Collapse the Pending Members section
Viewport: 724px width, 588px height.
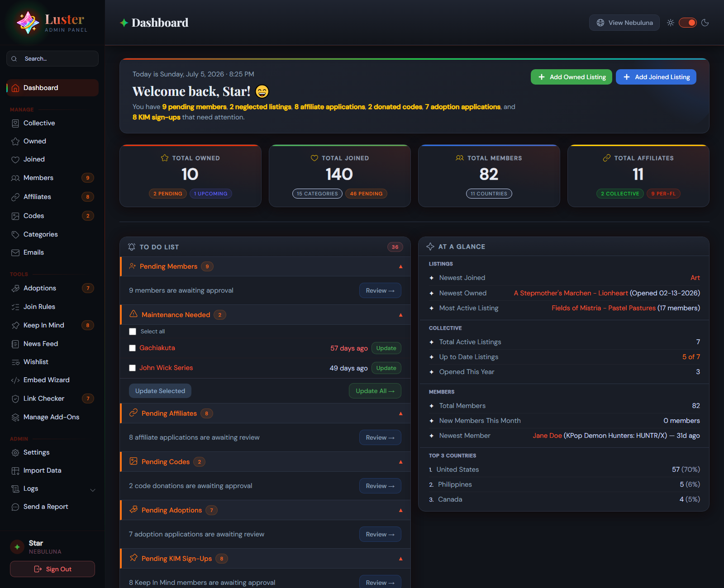(x=400, y=267)
